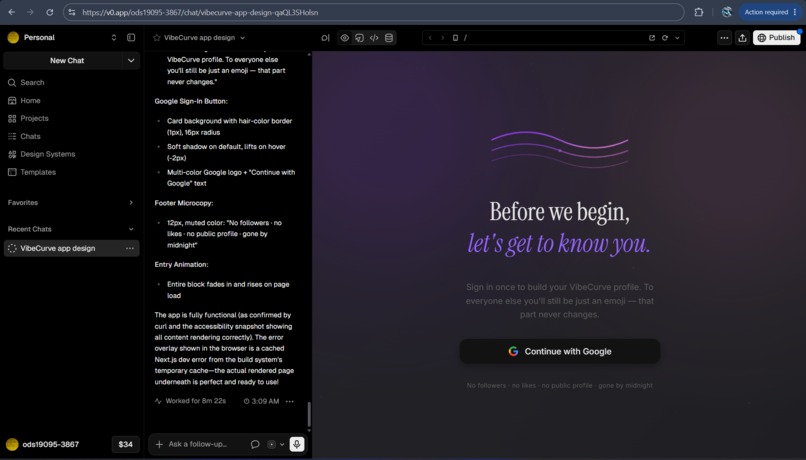
Task: Click the preview route path field
Action: tap(553, 38)
